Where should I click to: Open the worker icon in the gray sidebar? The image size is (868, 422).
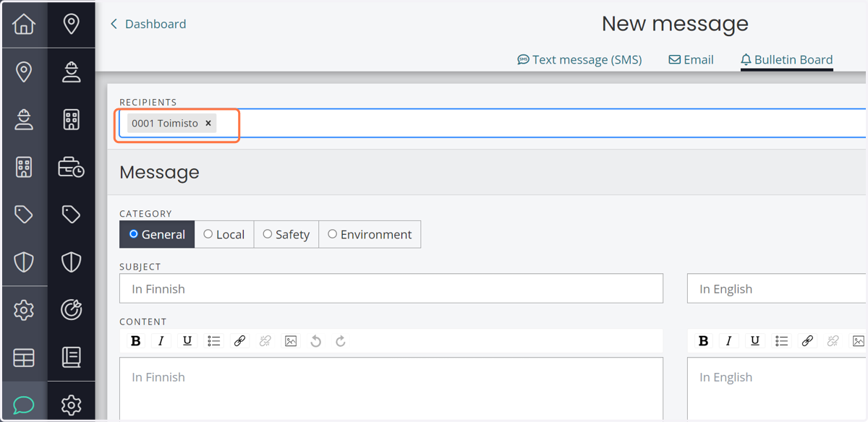tap(24, 119)
